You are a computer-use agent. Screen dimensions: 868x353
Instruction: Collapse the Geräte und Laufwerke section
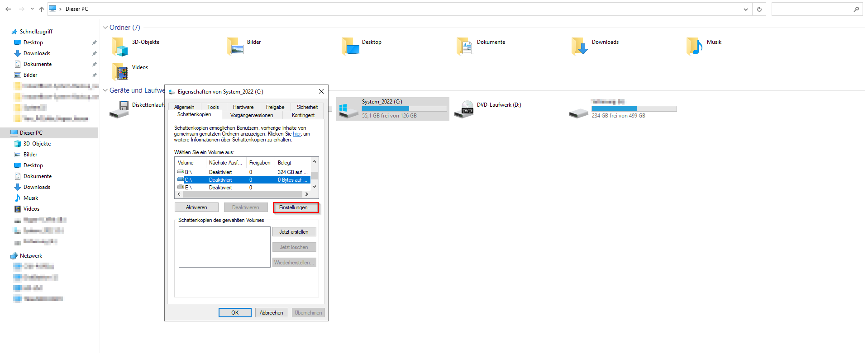[105, 90]
